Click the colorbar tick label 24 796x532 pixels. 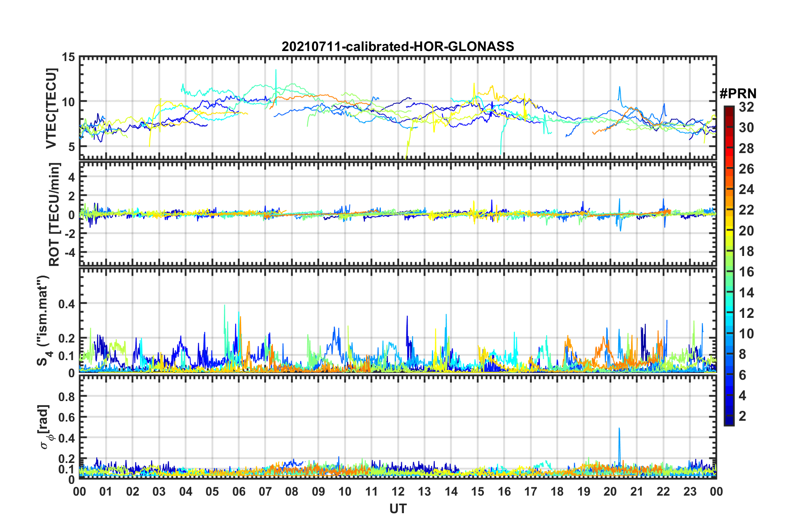[746, 189]
